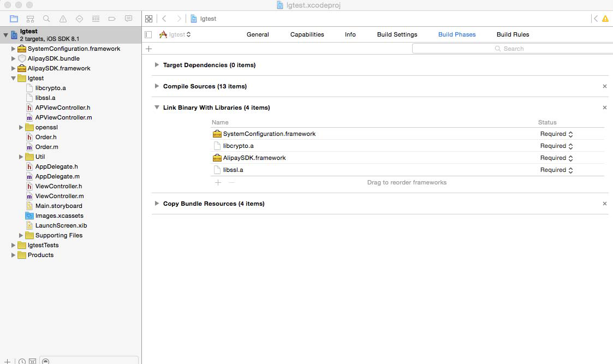The width and height of the screenshot is (613, 364).
Task: Open the Report navigator speech icon
Action: [128, 19]
